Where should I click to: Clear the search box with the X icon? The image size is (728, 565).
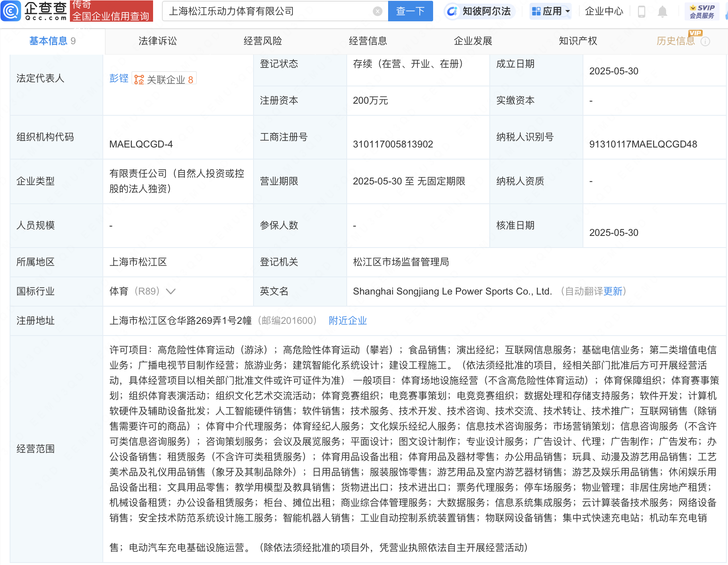pos(377,11)
